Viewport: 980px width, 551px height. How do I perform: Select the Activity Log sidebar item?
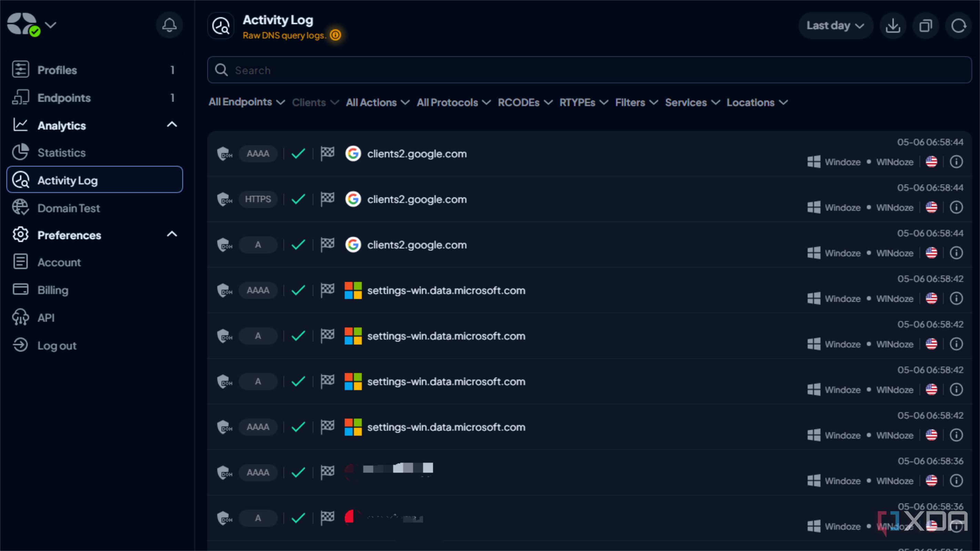(95, 179)
